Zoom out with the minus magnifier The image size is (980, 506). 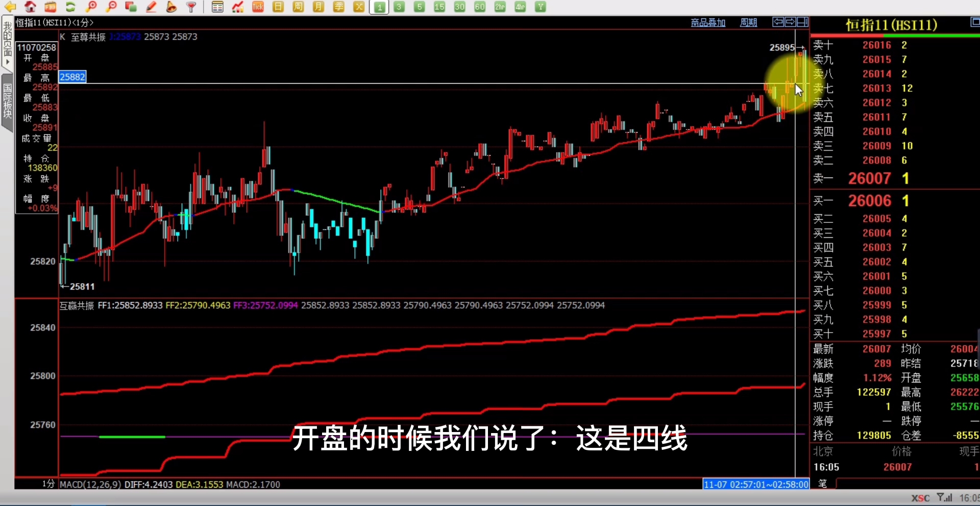pyautogui.click(x=111, y=7)
